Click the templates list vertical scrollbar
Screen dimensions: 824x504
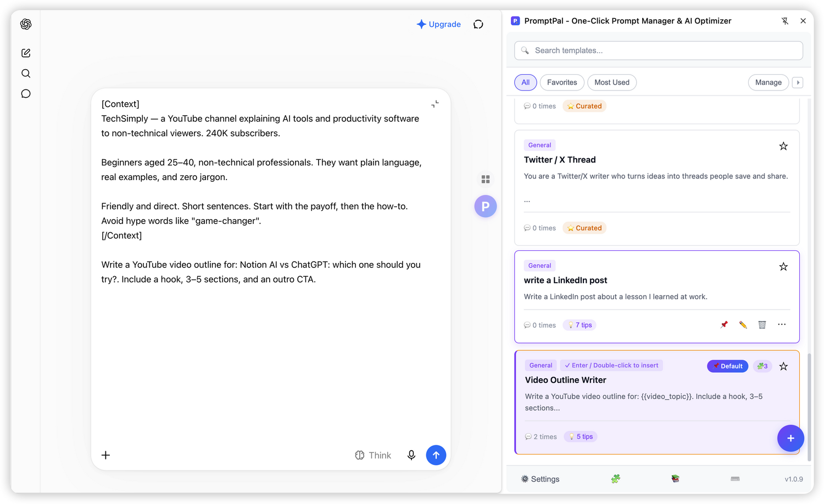pyautogui.click(x=809, y=406)
